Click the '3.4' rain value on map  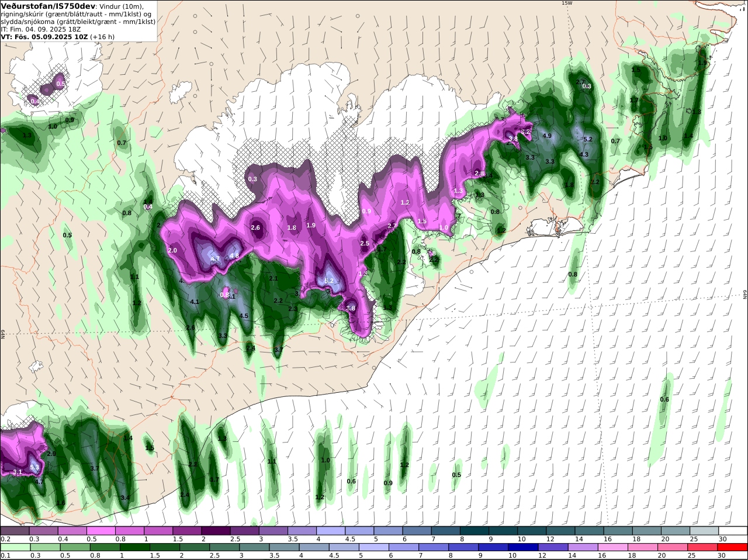coord(125,498)
